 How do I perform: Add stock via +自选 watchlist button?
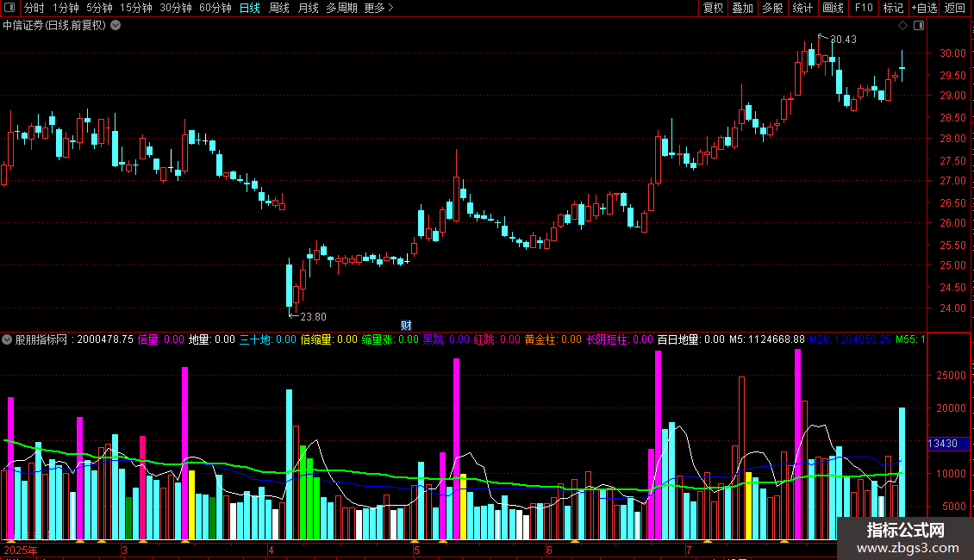(x=924, y=8)
